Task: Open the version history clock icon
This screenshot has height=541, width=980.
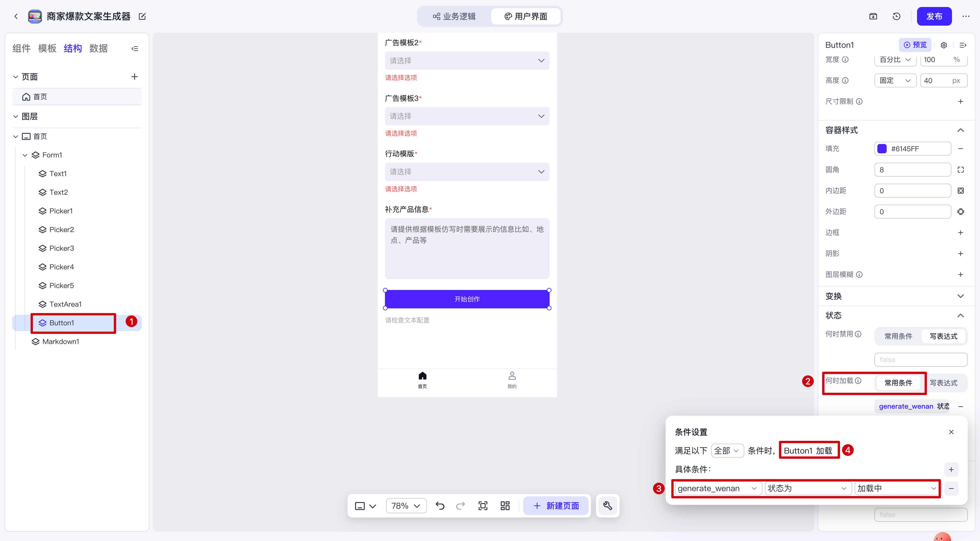Action: tap(897, 16)
